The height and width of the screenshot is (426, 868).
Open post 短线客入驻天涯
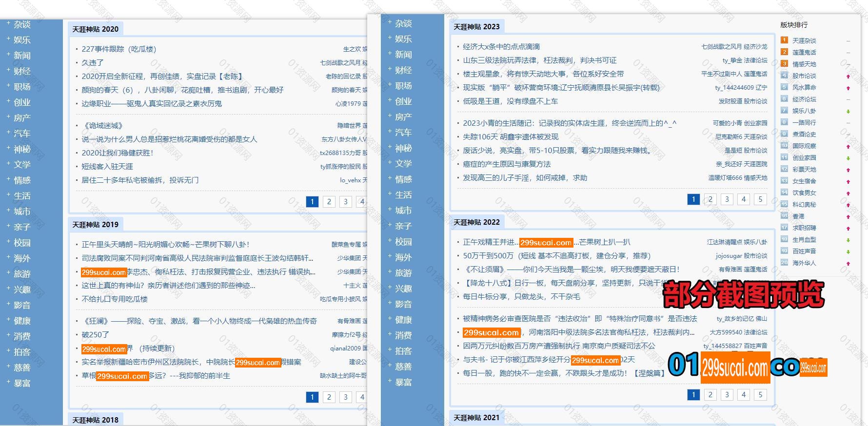(107, 167)
